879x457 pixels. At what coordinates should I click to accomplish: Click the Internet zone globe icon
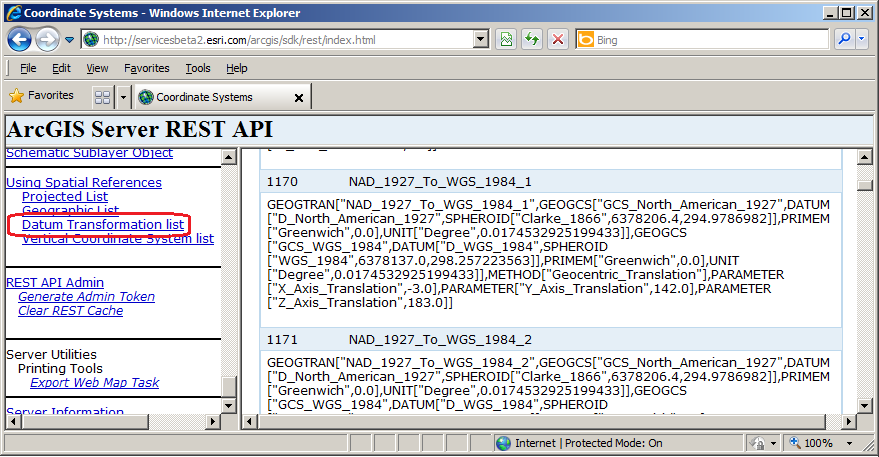503,444
